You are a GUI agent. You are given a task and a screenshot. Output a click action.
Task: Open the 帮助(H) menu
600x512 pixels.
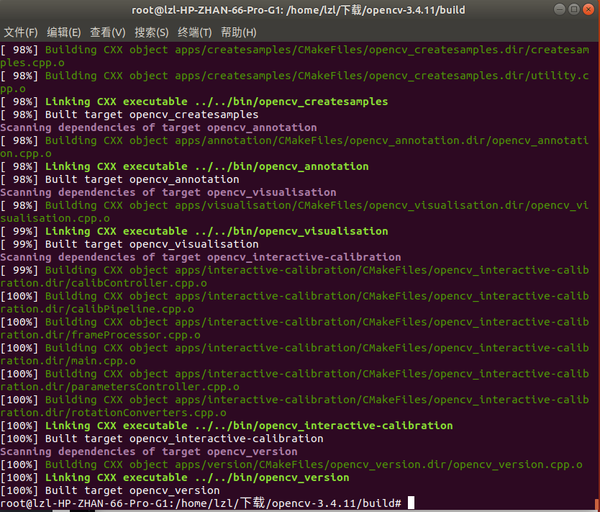tap(238, 33)
